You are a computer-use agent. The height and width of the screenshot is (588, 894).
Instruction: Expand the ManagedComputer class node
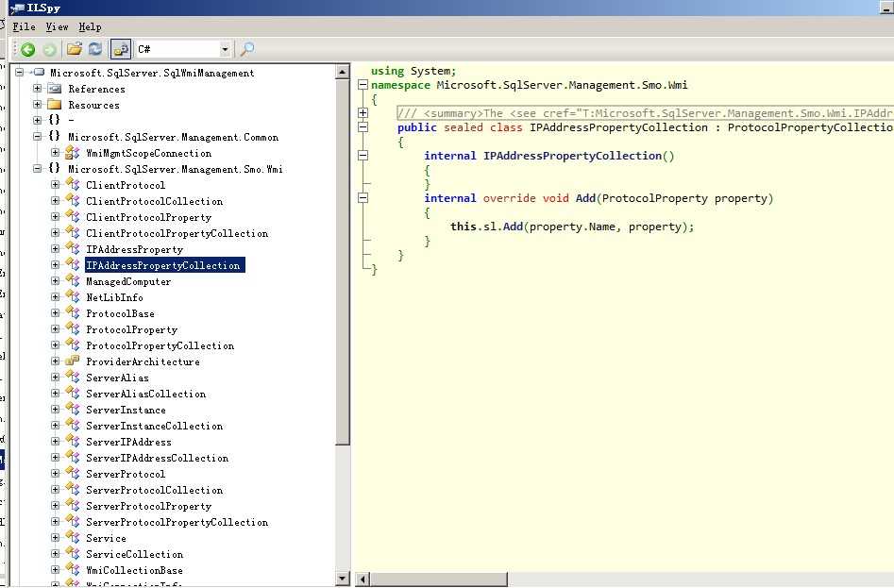coord(56,281)
